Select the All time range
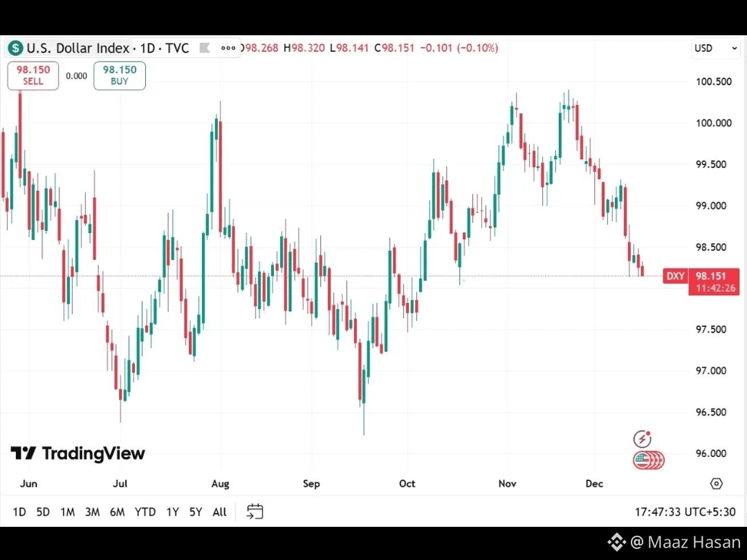This screenshot has height=560, width=747. point(220,512)
